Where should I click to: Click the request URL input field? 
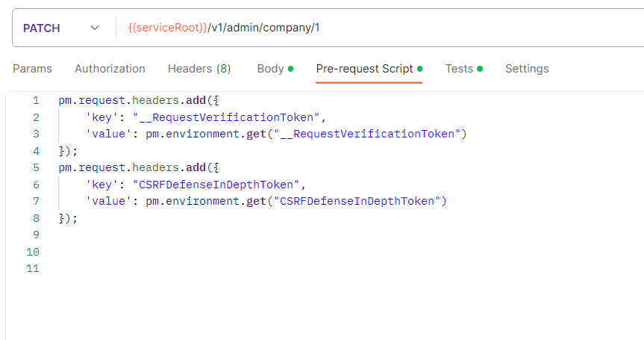tap(380, 28)
